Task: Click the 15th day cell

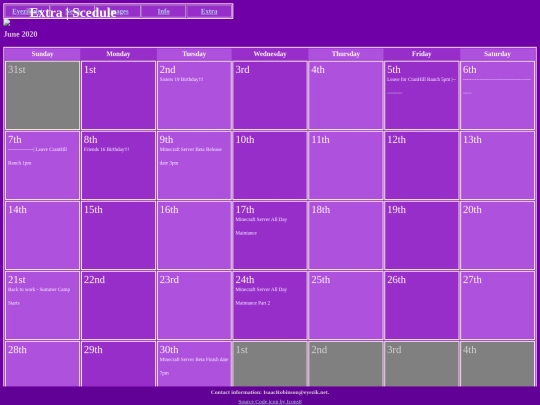Action: (118, 235)
